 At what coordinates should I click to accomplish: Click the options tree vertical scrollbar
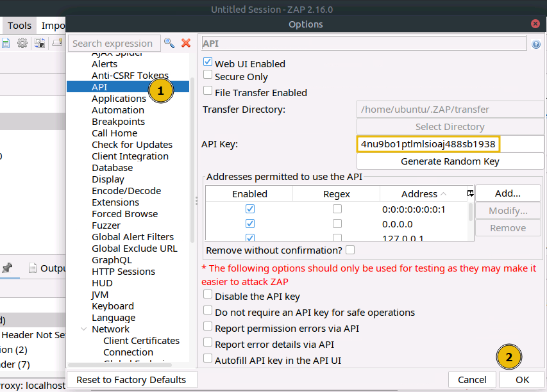tap(192, 160)
